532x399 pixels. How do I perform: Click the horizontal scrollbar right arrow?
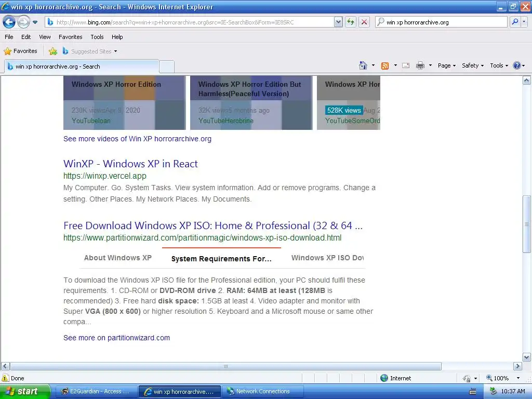pyautogui.click(x=518, y=366)
